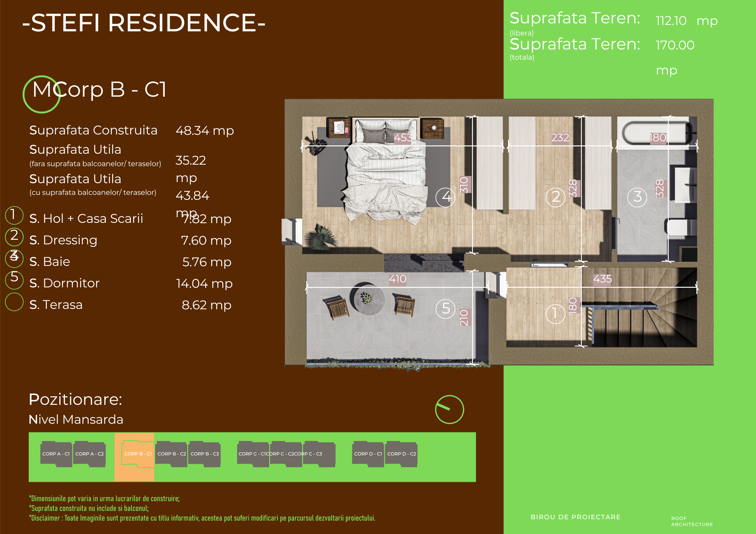The height and width of the screenshot is (534, 756).
Task: Click room marker 1 near the staircase
Action: 555,314
